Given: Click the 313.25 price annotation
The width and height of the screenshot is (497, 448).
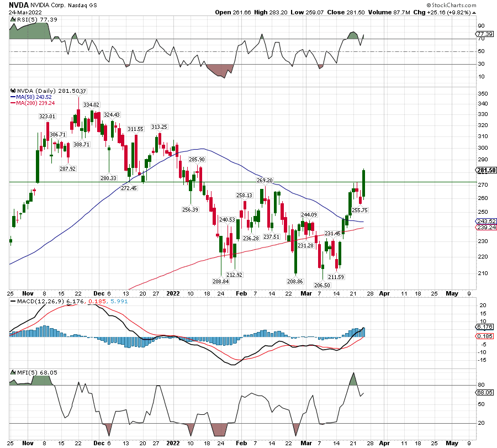Looking at the screenshot, I should pos(159,127).
